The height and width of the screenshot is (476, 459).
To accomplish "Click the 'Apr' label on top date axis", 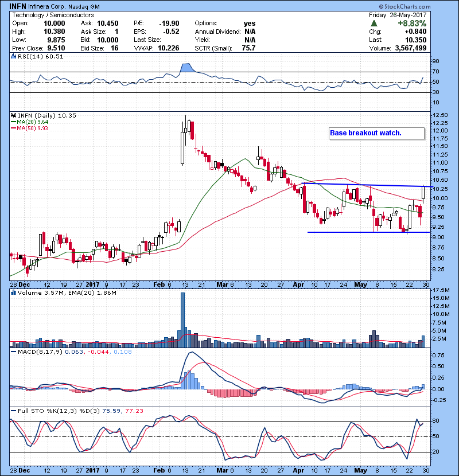I will [298, 285].
